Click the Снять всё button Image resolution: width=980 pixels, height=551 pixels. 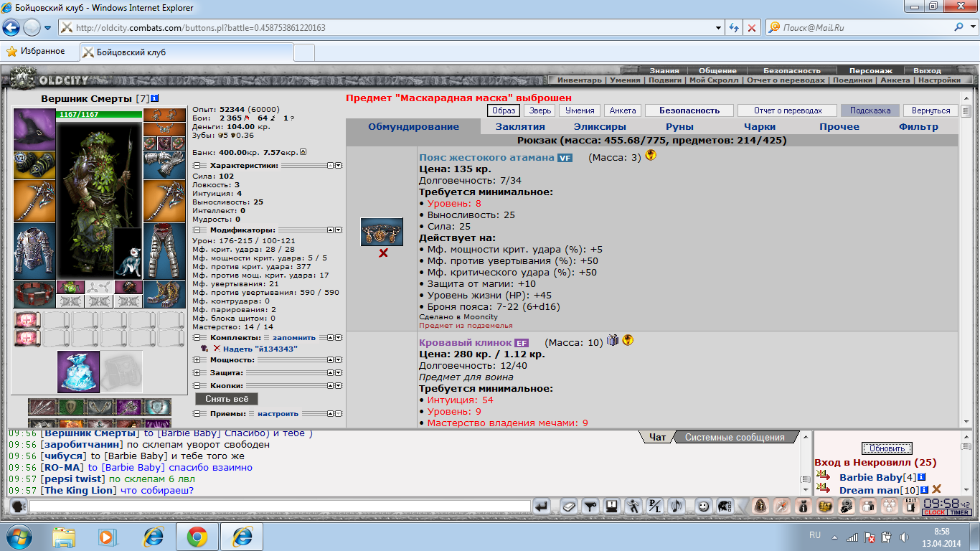[x=227, y=399]
